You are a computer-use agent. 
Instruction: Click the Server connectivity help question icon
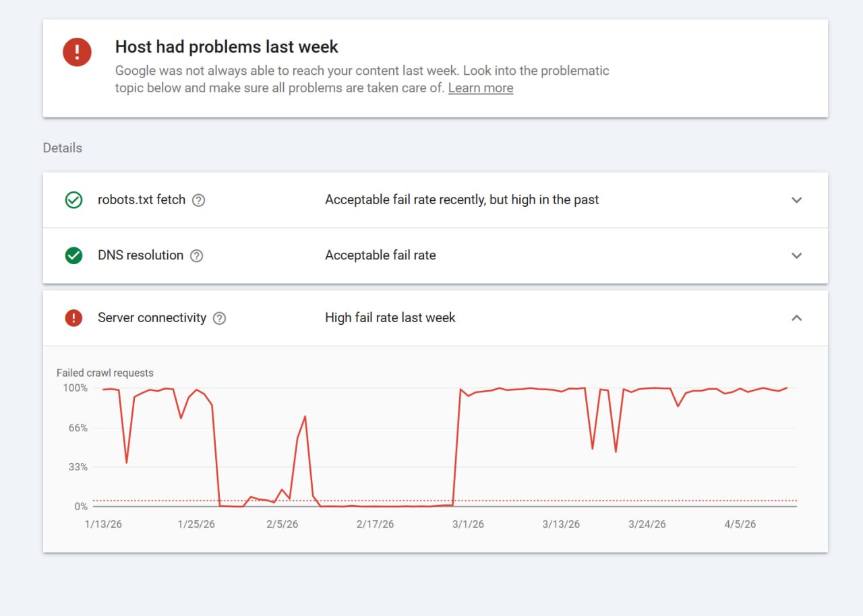pos(219,318)
